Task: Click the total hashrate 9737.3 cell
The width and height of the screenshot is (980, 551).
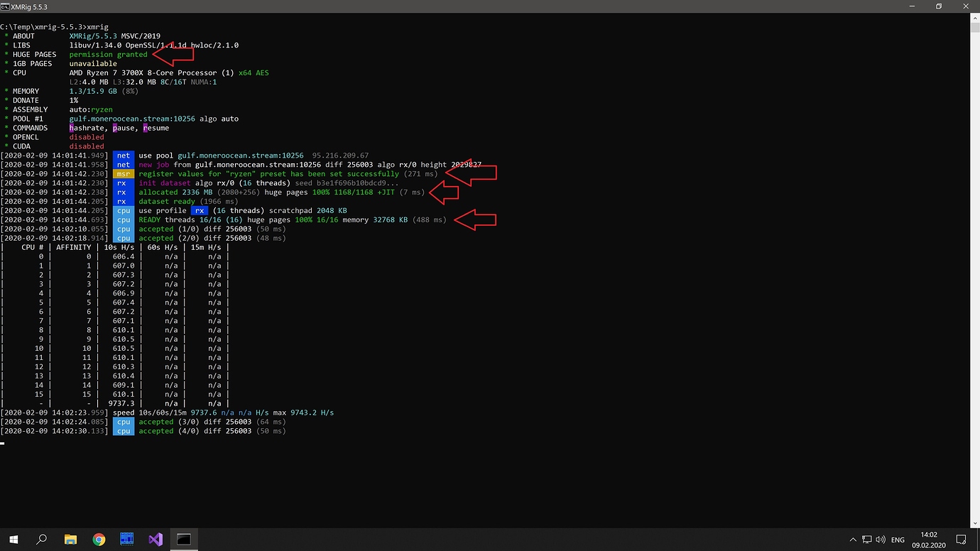Action: (121, 403)
